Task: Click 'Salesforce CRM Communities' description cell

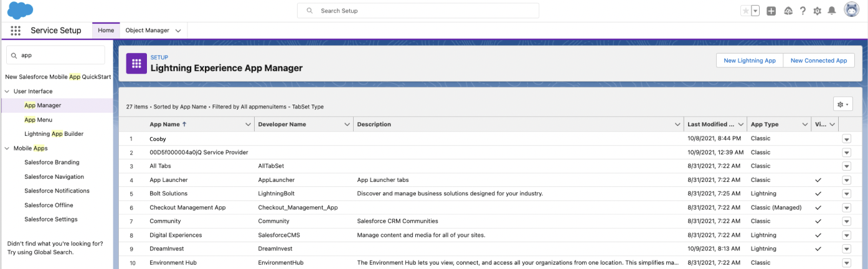Action: click(397, 221)
